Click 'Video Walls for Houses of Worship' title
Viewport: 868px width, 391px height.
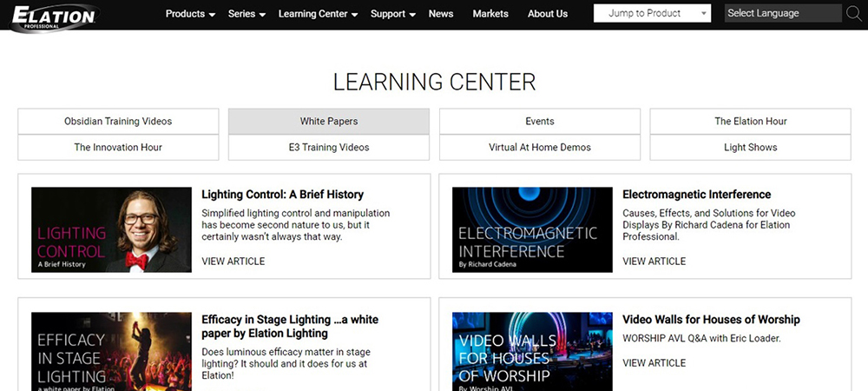click(711, 320)
